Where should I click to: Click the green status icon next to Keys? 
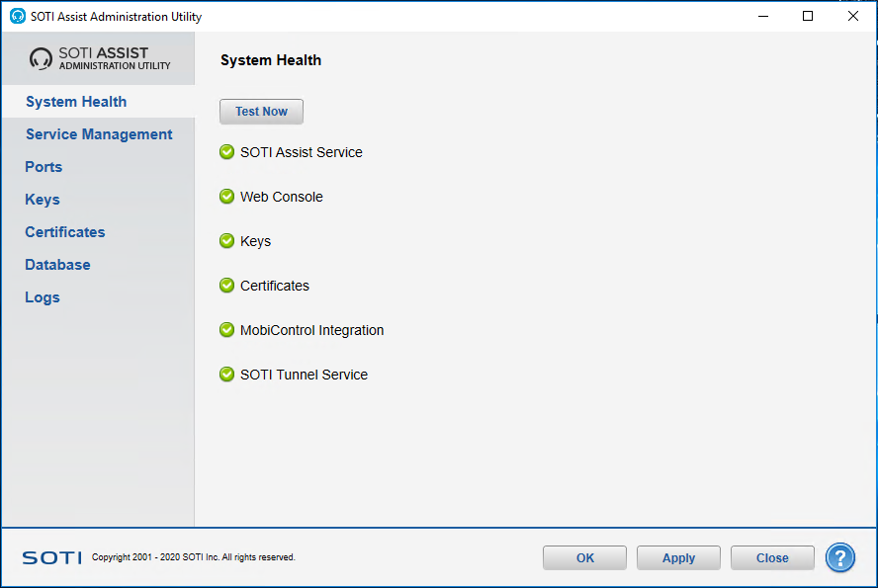tap(226, 240)
